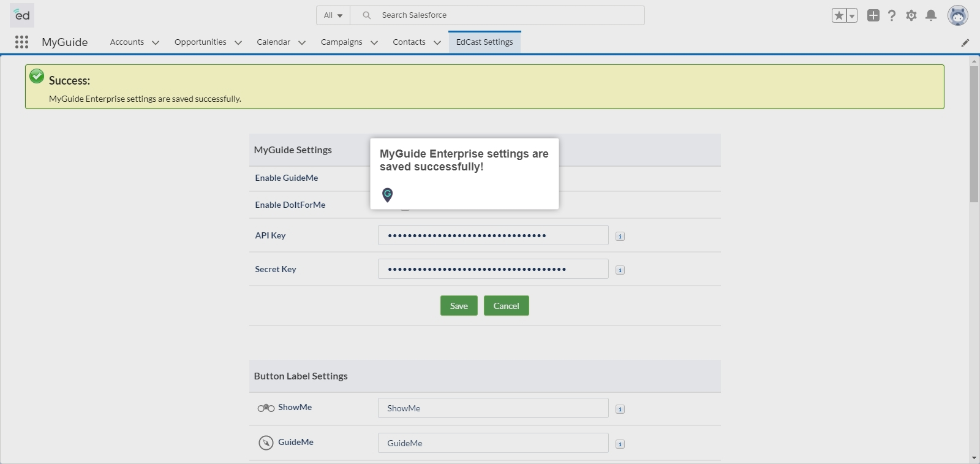Edit navigation bar with pencil icon

click(965, 42)
